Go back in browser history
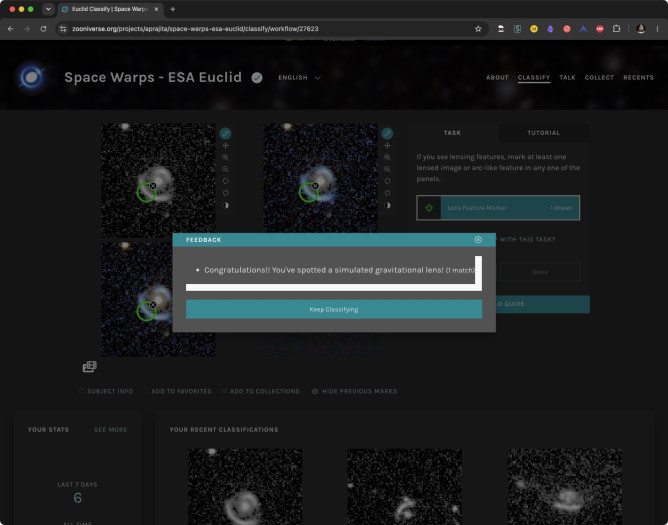Viewport: 668px width, 525px height. pos(11,29)
